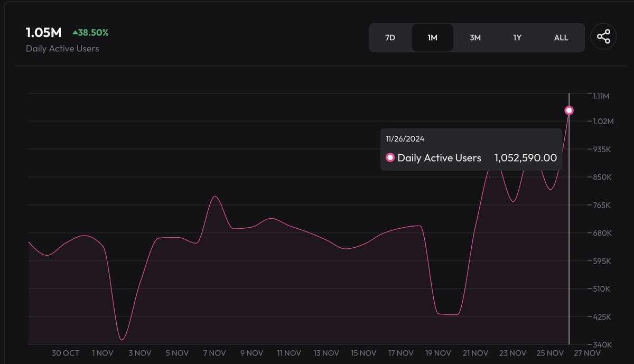Click the 1,052,590.00 tooltip value
The width and height of the screenshot is (634, 364).
click(x=526, y=157)
